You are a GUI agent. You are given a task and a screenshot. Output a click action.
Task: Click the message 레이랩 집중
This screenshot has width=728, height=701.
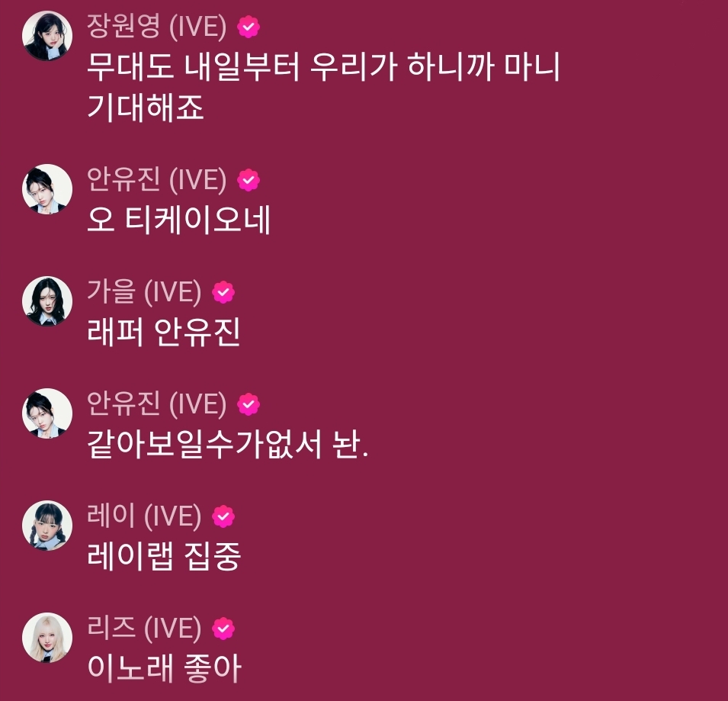pos(164,556)
